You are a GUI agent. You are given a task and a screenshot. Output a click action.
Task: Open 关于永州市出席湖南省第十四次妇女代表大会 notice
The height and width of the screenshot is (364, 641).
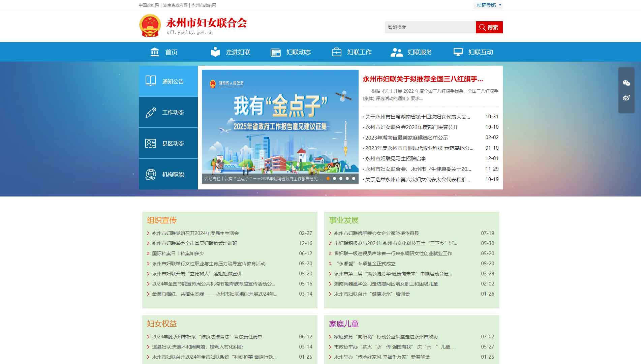point(418,117)
